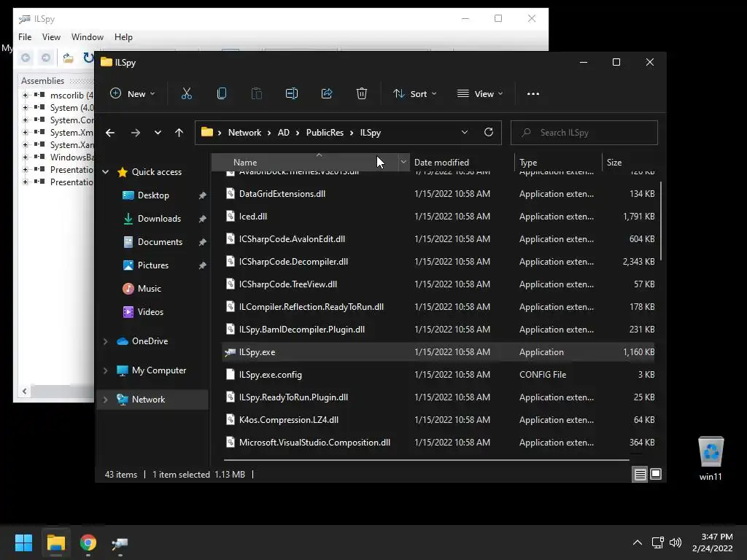The image size is (747, 560).
Task: Open recent locations dropdown chevron
Action: (x=158, y=133)
